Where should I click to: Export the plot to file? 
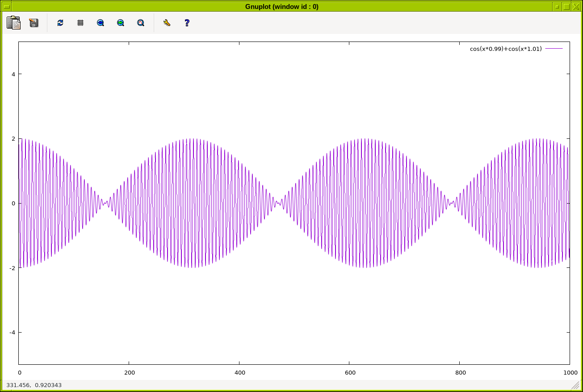click(34, 23)
